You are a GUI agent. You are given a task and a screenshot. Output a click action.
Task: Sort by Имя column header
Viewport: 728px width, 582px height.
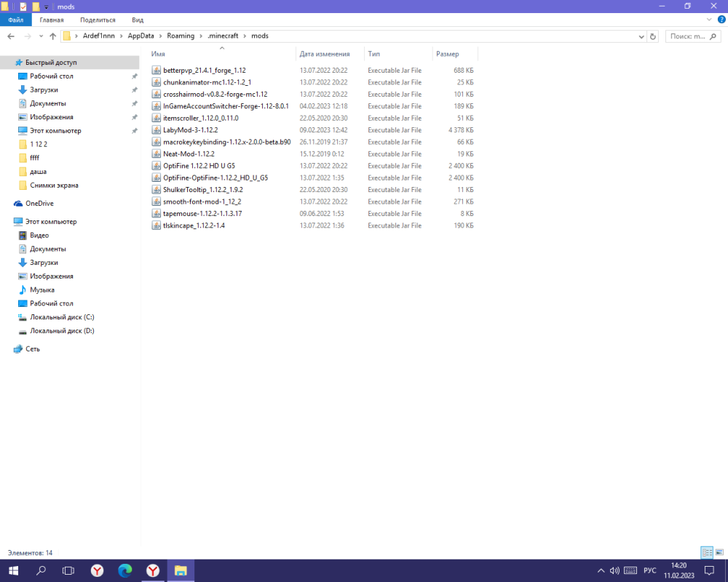click(222, 54)
